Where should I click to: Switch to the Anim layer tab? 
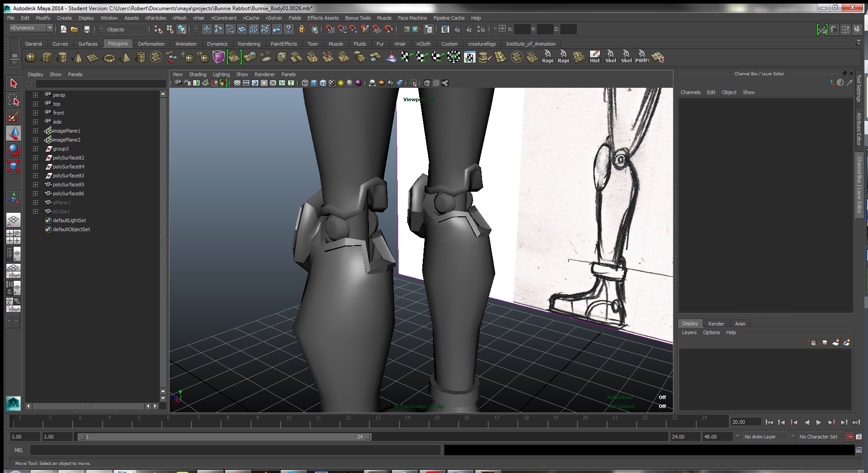pyautogui.click(x=740, y=324)
